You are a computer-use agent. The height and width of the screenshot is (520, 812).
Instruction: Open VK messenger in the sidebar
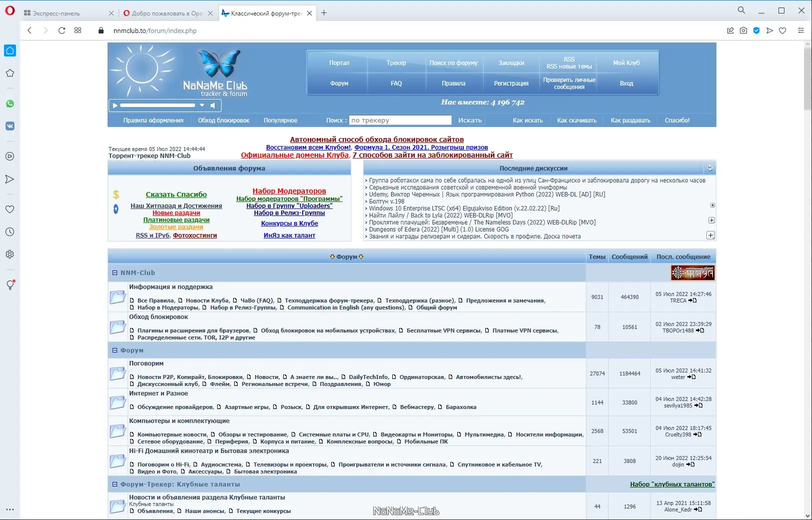click(10, 126)
